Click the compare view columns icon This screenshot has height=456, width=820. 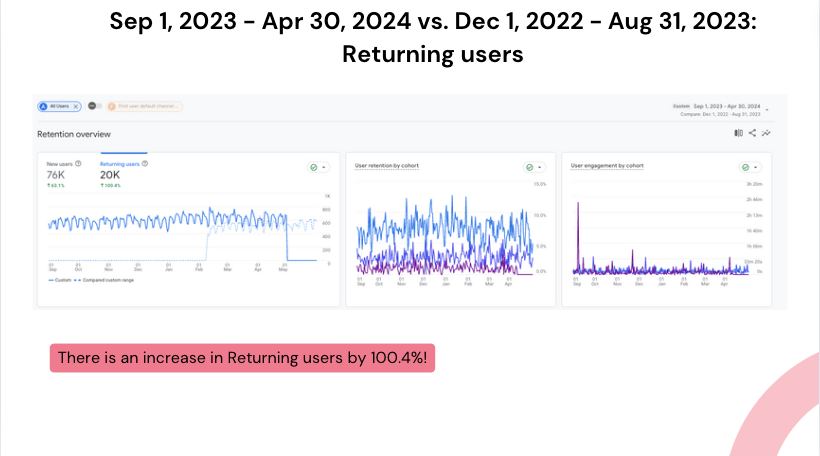click(738, 133)
